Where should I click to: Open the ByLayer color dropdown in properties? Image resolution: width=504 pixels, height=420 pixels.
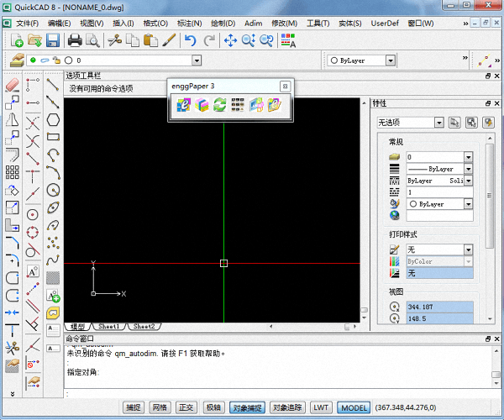click(x=469, y=204)
